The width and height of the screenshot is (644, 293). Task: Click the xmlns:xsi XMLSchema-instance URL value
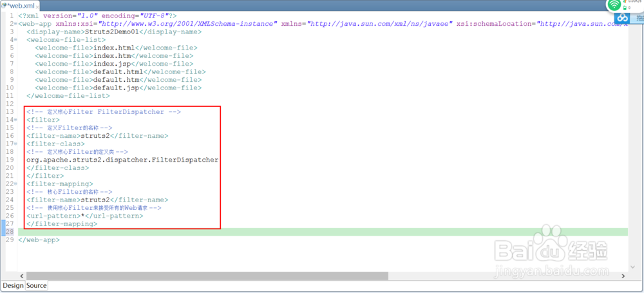187,24
